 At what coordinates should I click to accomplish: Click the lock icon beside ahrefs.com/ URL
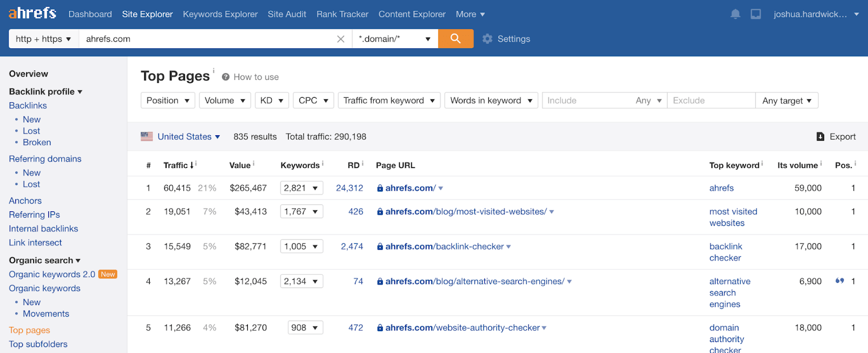pyautogui.click(x=380, y=188)
